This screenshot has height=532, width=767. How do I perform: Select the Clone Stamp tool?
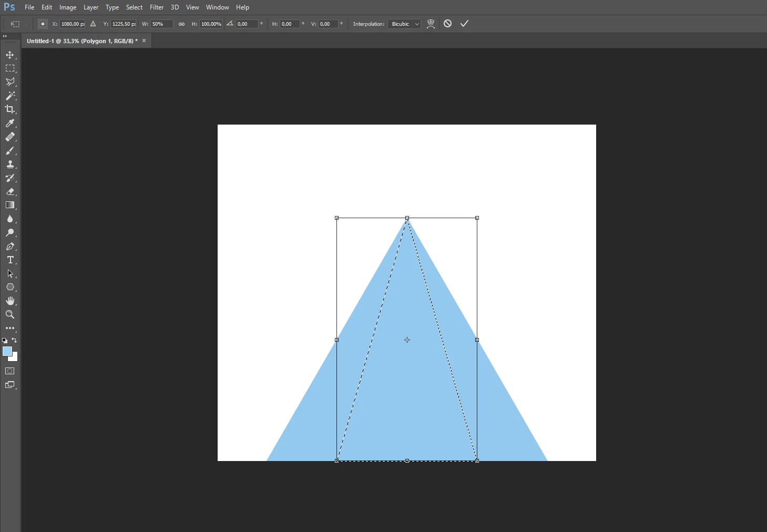tap(10, 165)
